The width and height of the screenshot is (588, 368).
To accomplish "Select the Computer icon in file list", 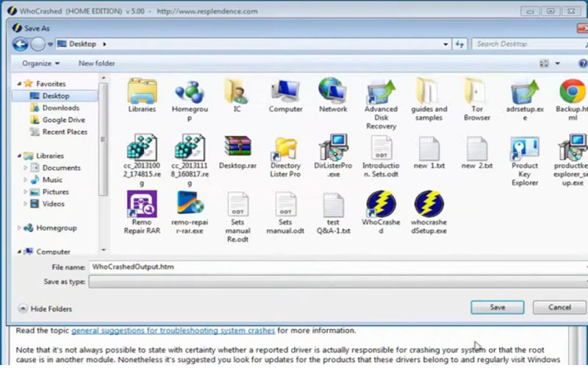I will 285,96.
